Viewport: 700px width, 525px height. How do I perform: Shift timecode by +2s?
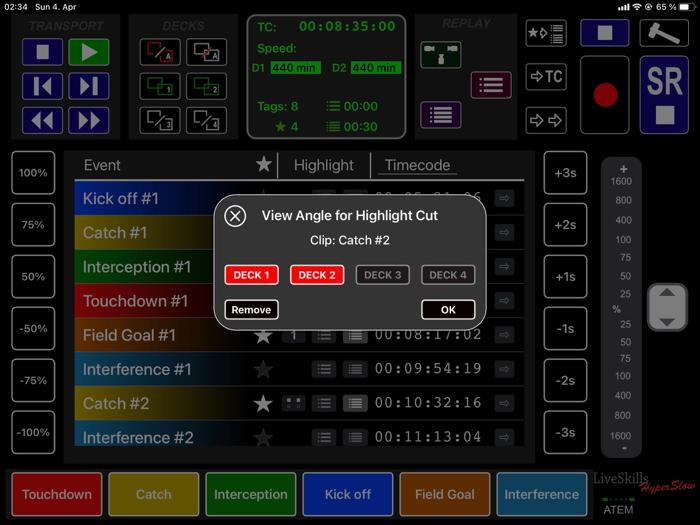(x=565, y=225)
